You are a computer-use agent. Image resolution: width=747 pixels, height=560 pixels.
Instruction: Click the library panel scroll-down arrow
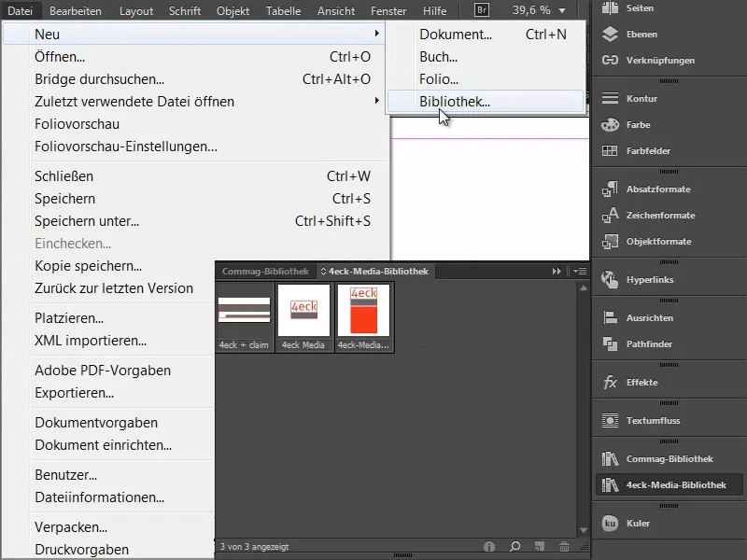pos(583,530)
